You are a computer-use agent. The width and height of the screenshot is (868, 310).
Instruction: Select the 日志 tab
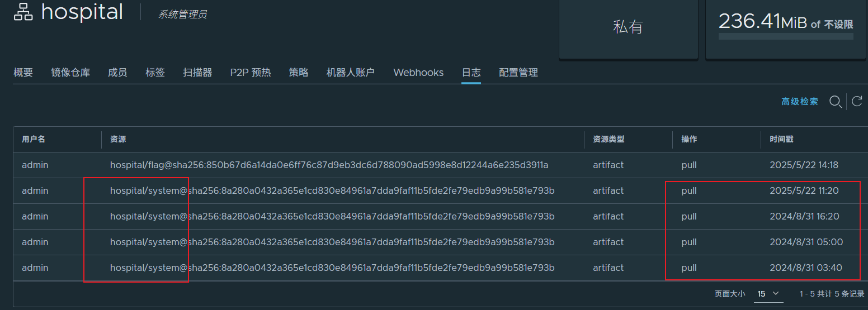tap(471, 73)
